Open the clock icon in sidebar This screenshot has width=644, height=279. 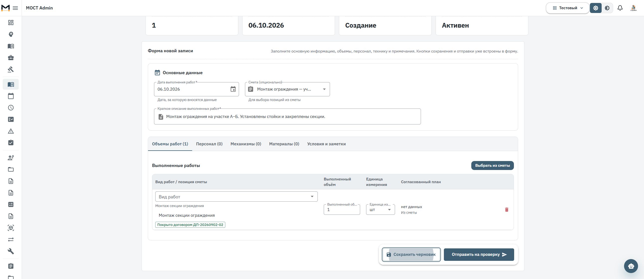click(11, 108)
